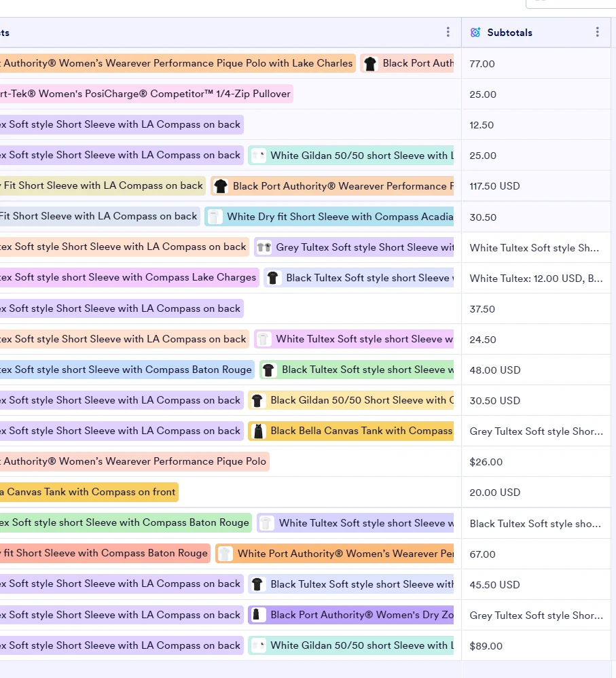Select 'White Tultex Soft style Sh...' subtotal cell
The width and height of the screenshot is (616, 678).
[x=536, y=248]
